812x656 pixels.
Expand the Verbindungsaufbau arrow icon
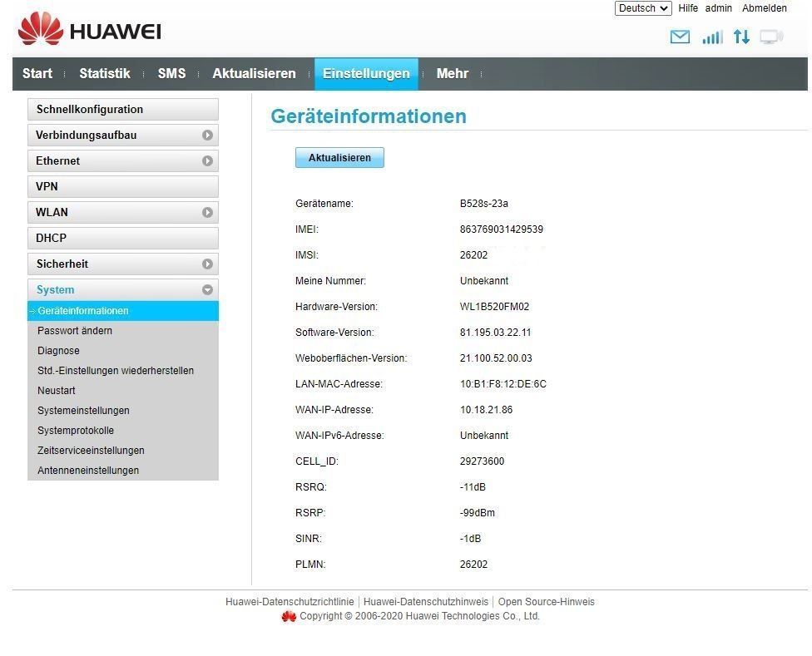point(207,135)
